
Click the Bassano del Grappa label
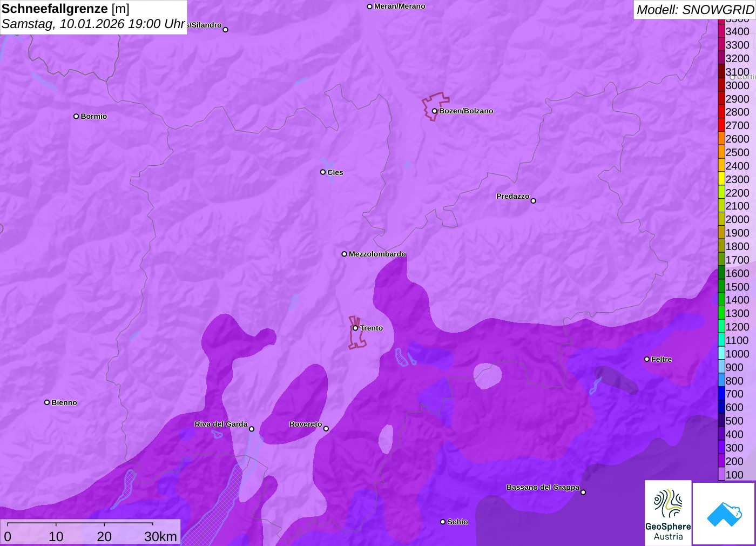(x=543, y=487)
